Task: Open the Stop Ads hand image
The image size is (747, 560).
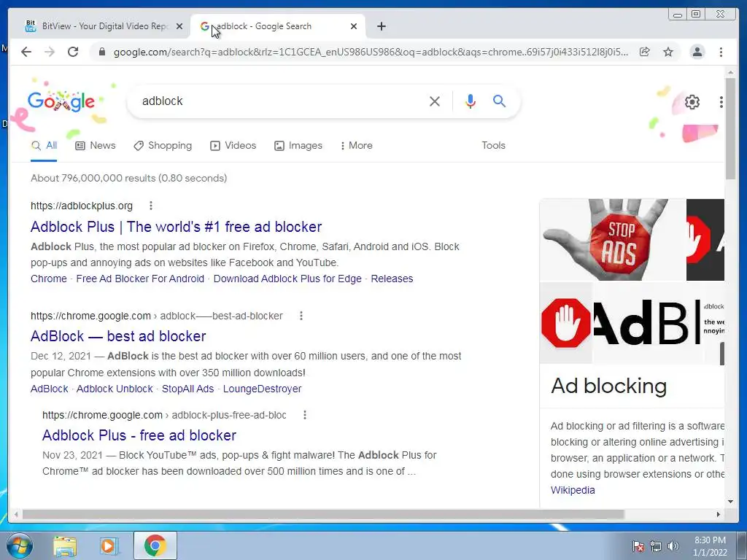Action: 613,239
